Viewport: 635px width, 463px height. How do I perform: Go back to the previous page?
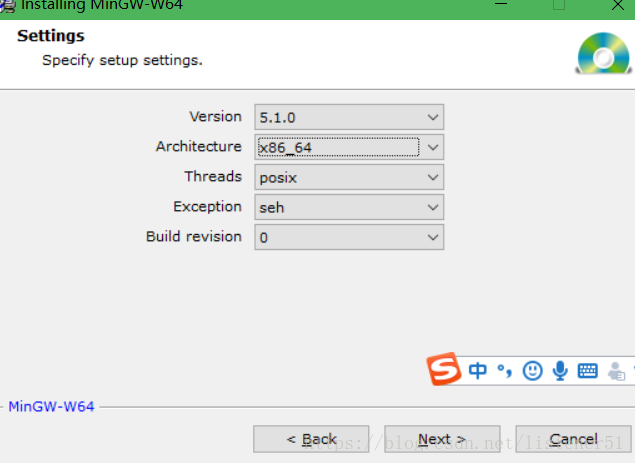click(x=311, y=439)
